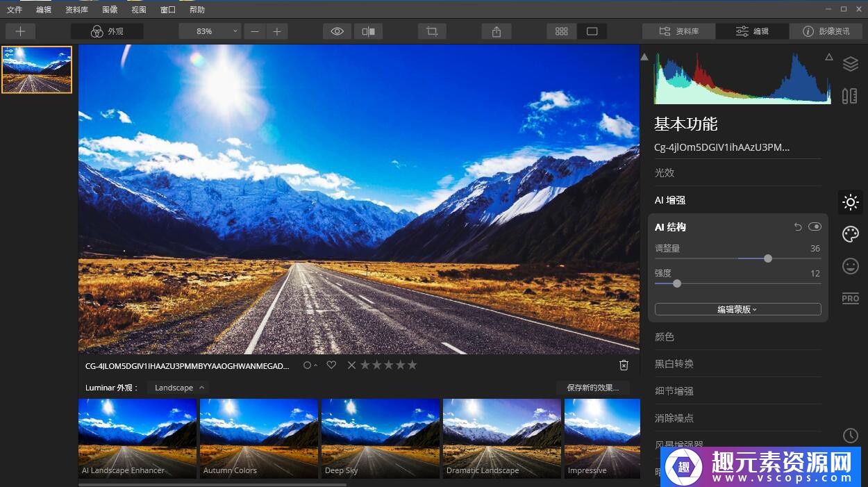The width and height of the screenshot is (868, 487).
Task: Toggle the eye preview of original image
Action: pos(337,31)
